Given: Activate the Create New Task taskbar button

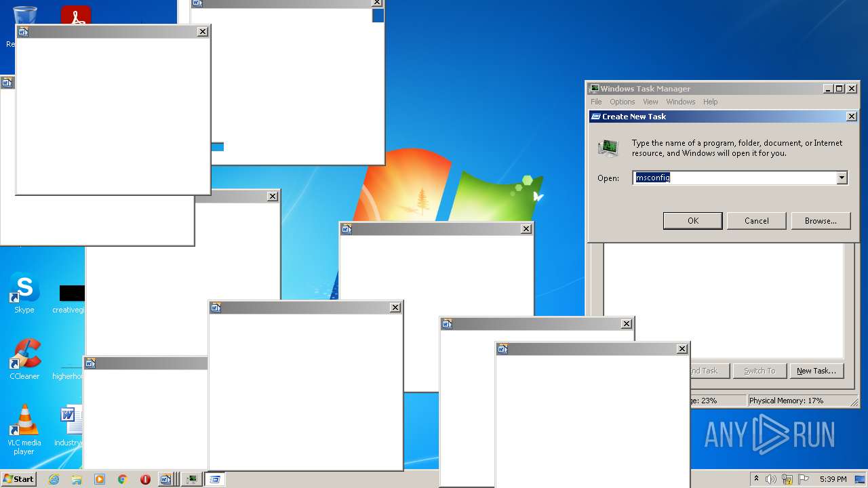Looking at the screenshot, I should coord(214,479).
